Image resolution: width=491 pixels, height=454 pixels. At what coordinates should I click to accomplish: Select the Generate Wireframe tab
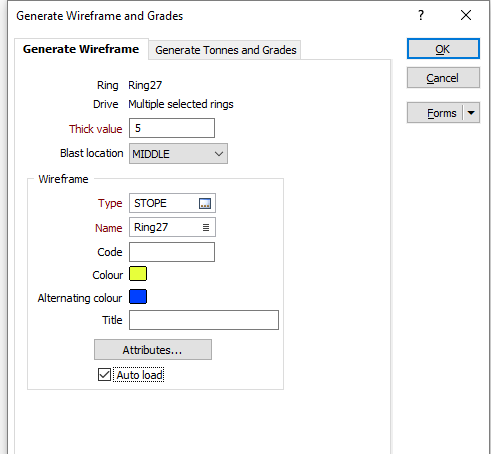[x=81, y=49]
